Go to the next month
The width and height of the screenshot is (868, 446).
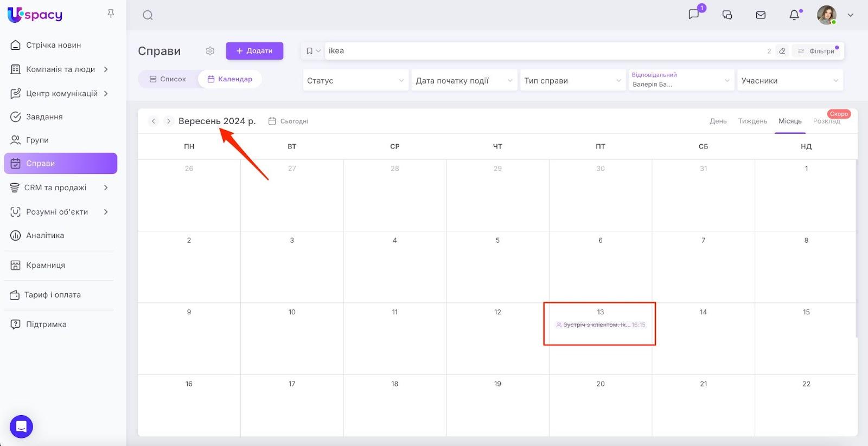coord(169,121)
